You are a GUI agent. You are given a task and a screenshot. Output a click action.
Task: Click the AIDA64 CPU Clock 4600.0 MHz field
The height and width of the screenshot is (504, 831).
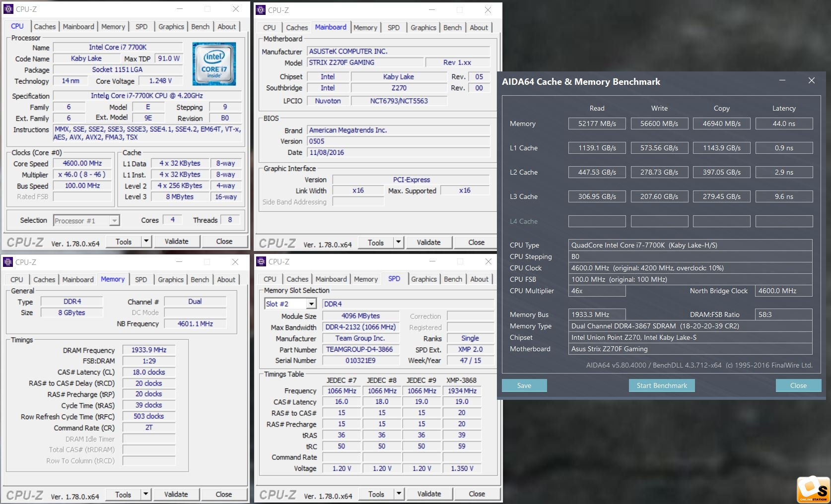pos(690,268)
